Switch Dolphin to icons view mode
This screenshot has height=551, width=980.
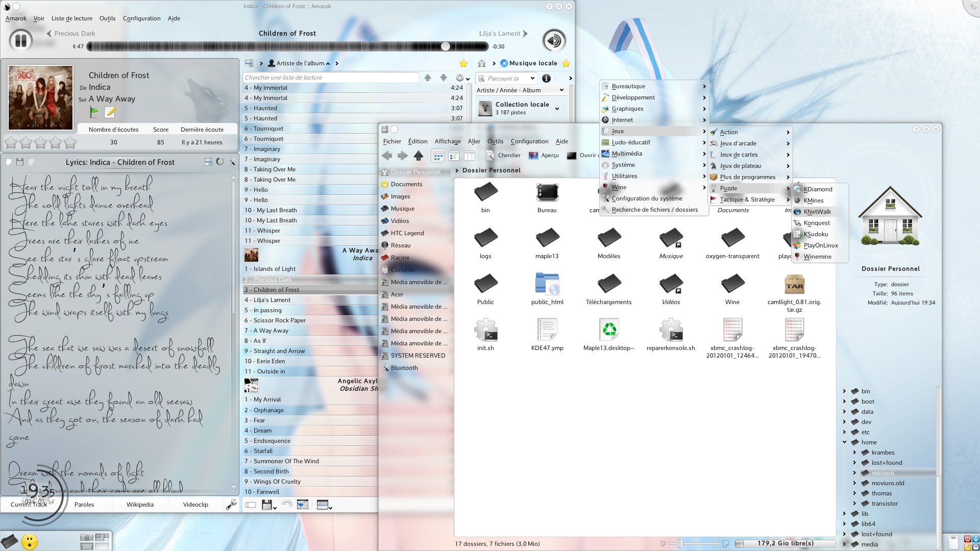[438, 156]
